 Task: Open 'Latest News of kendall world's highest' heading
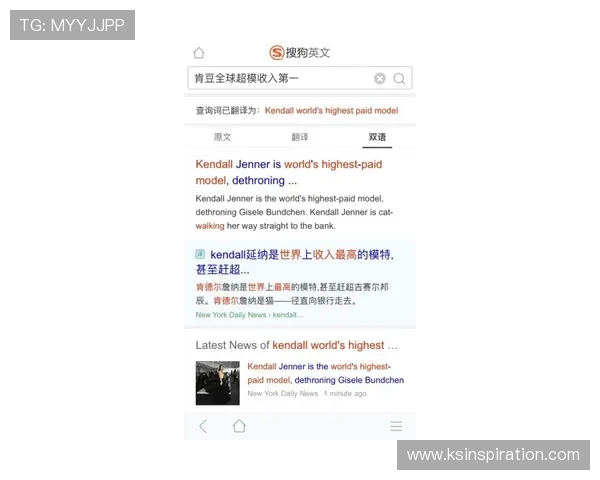[297, 345]
